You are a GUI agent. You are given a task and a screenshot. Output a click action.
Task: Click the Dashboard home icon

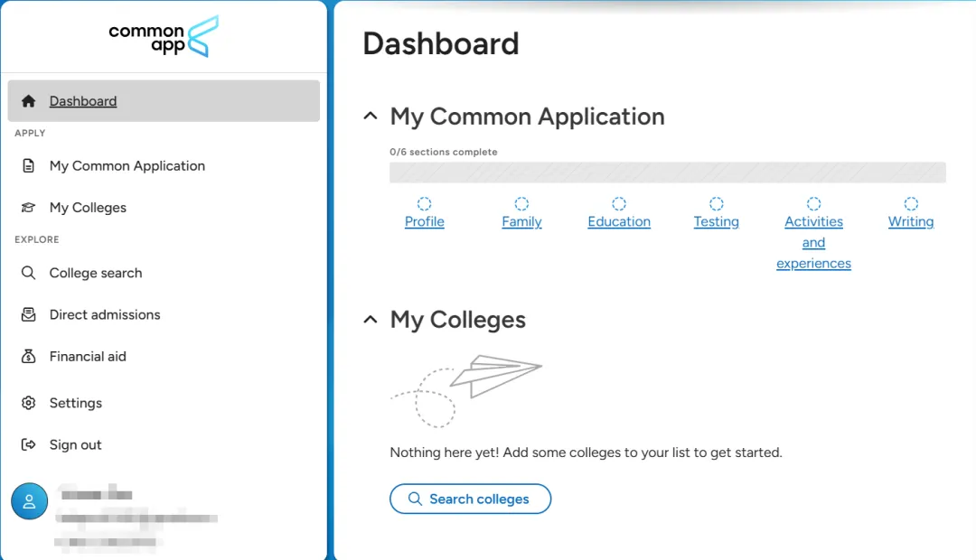click(x=28, y=101)
